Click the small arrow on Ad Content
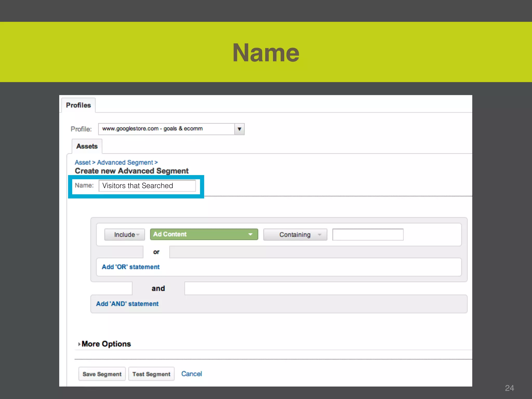Image resolution: width=532 pixels, height=399 pixels. [x=250, y=234]
